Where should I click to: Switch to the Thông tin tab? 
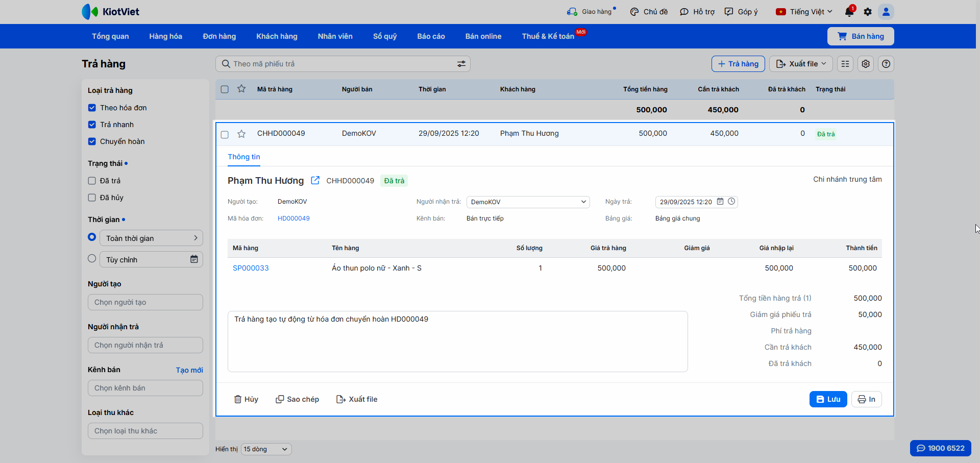tap(244, 157)
